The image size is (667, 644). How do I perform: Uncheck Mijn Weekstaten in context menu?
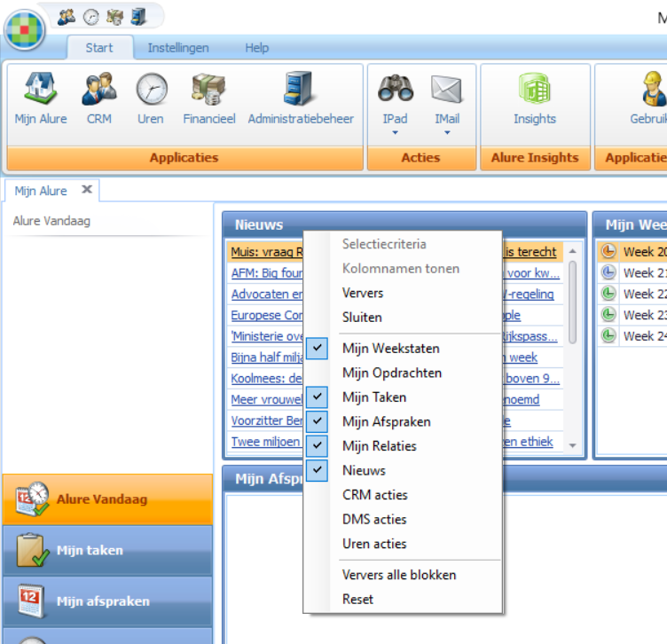[390, 349]
